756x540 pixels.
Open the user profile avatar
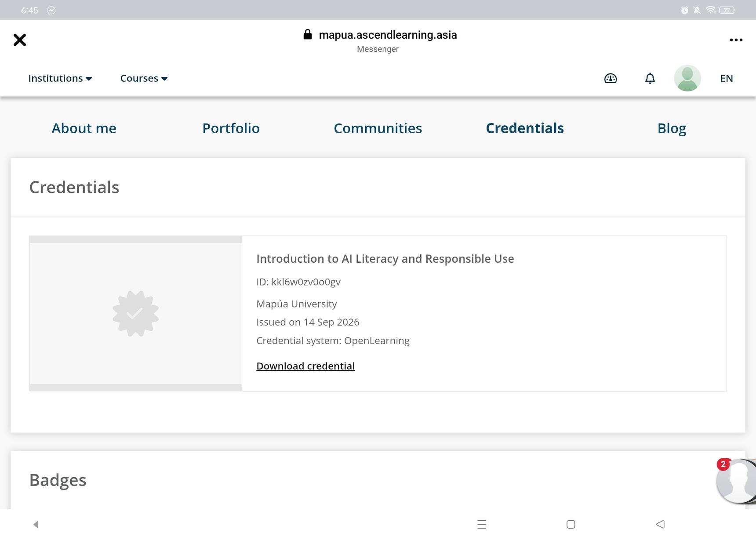click(x=687, y=78)
